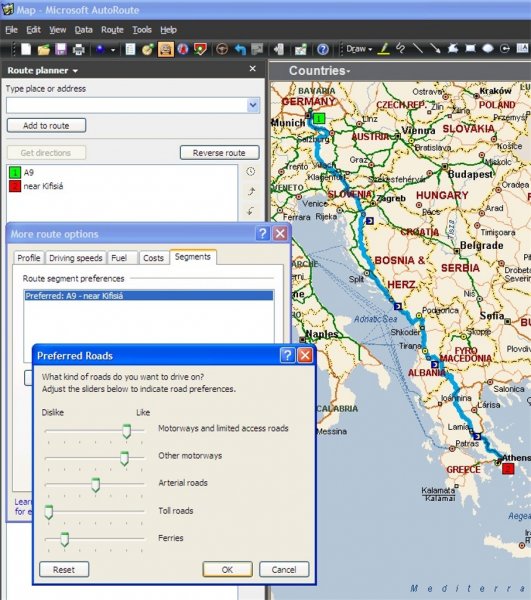The image size is (531, 600).
Task: Open the address combo box dropdown arrow
Action: (x=253, y=105)
